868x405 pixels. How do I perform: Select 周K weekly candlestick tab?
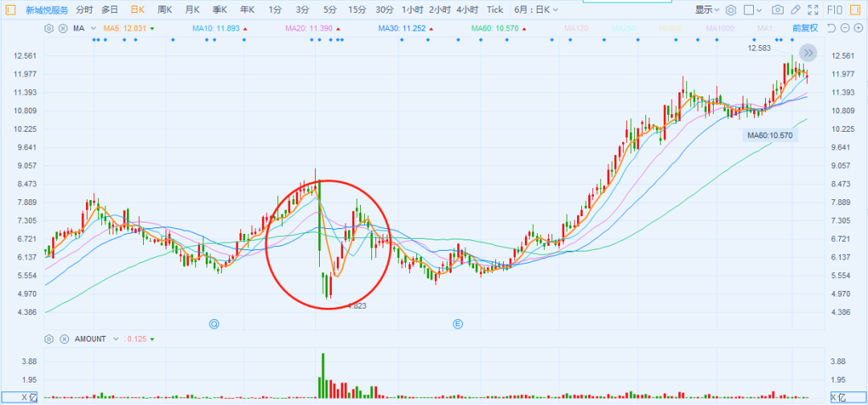coord(165,10)
